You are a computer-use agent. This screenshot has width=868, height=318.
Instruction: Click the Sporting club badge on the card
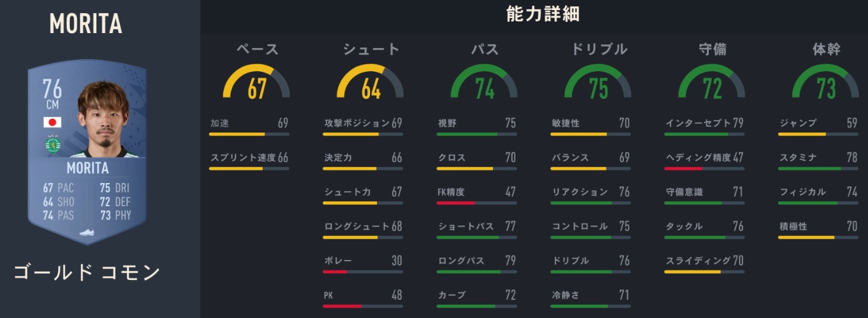coord(52,145)
